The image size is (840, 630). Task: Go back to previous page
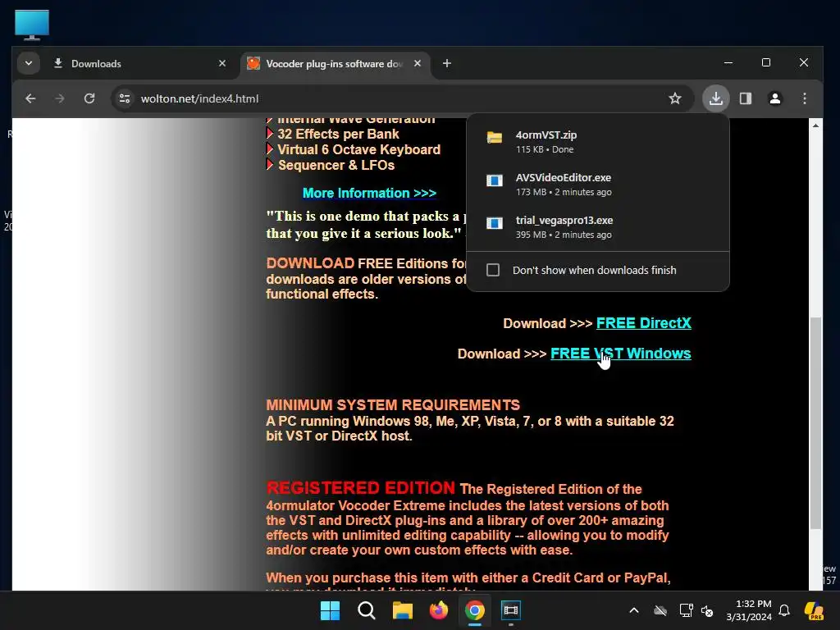(x=30, y=98)
